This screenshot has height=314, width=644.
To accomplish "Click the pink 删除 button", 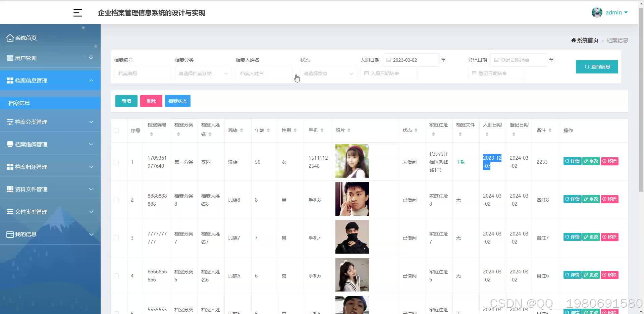I will click(x=151, y=101).
